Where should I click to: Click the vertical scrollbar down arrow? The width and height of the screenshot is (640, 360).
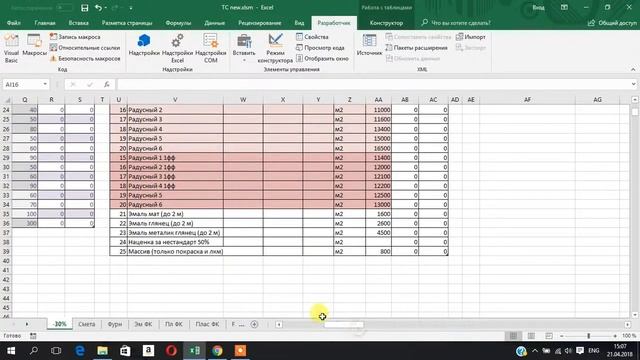pyautogui.click(x=635, y=315)
